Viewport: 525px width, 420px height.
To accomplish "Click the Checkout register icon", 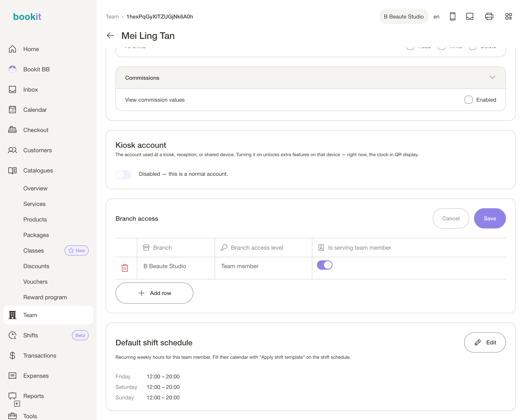I will [12, 130].
